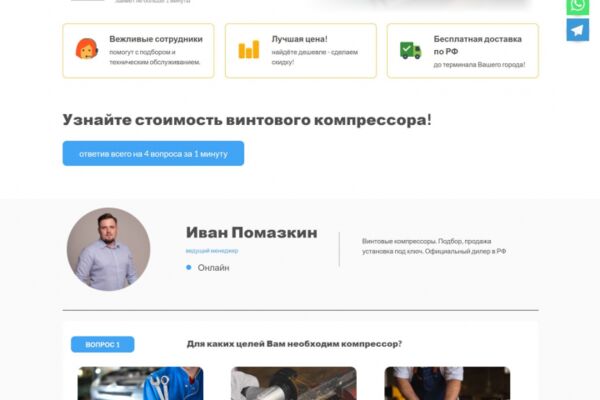
Task: Click the Вежливые сотрудники card title
Action: tap(156, 39)
